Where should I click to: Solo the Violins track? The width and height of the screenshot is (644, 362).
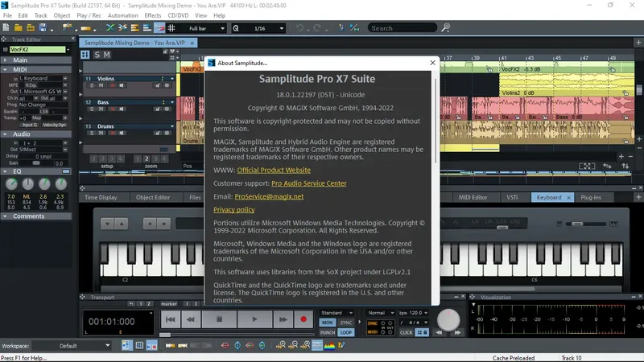pos(92,85)
